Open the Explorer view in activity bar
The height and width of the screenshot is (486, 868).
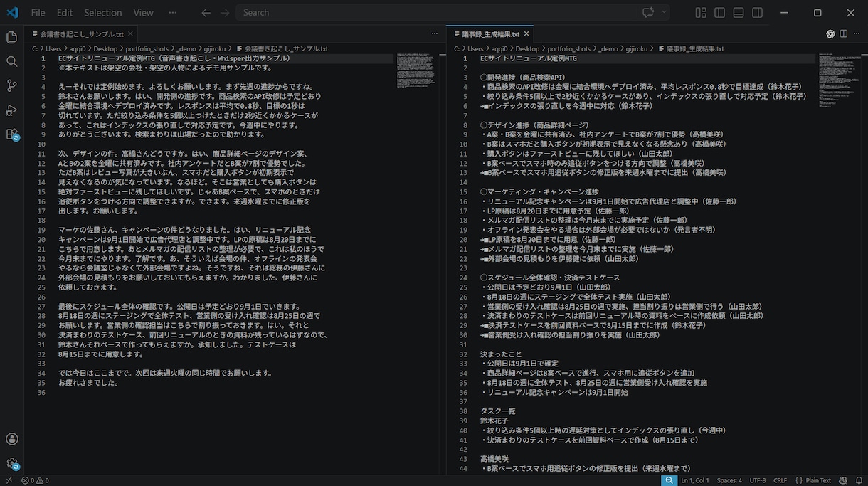pos(11,37)
